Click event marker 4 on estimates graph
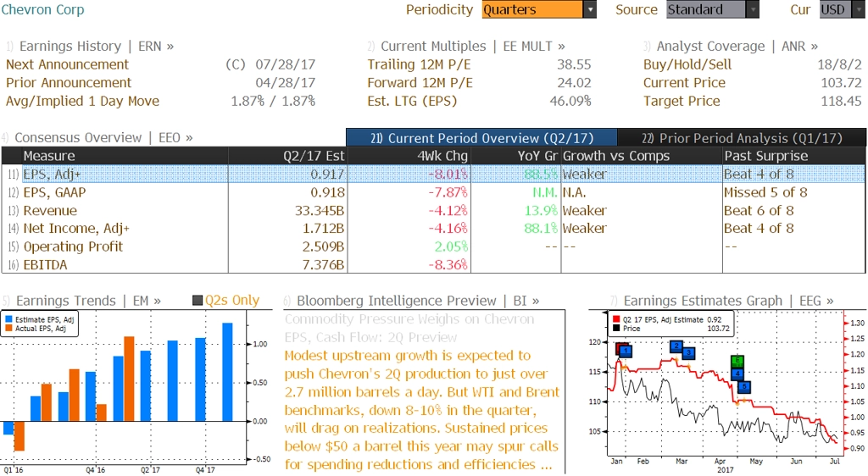Screen dimensions: 868x476 pyautogui.click(x=737, y=374)
